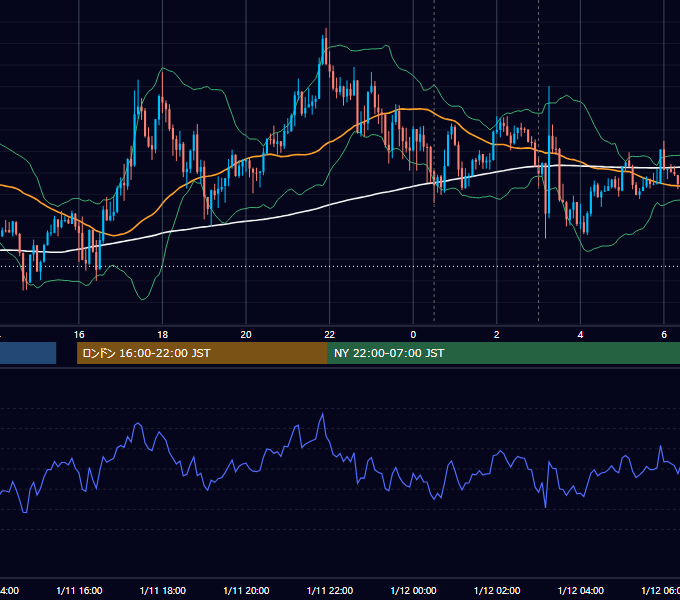Select the ロンドン 16:00-22:00 JST session bar
This screenshot has height=600, width=680.
[202, 353]
